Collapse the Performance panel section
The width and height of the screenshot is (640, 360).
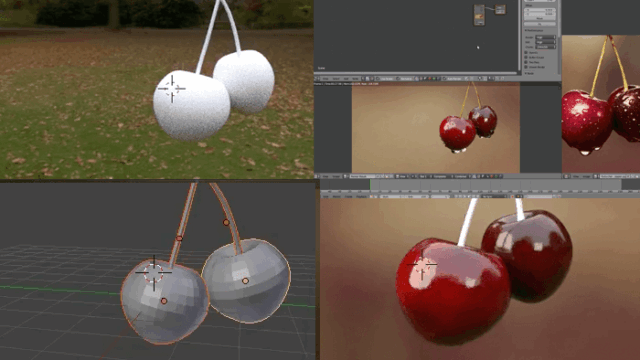point(534,31)
